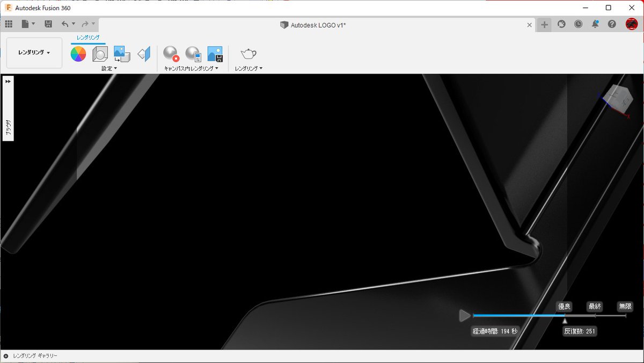Set render quality to 優良
The image size is (644, 363).
point(564,307)
